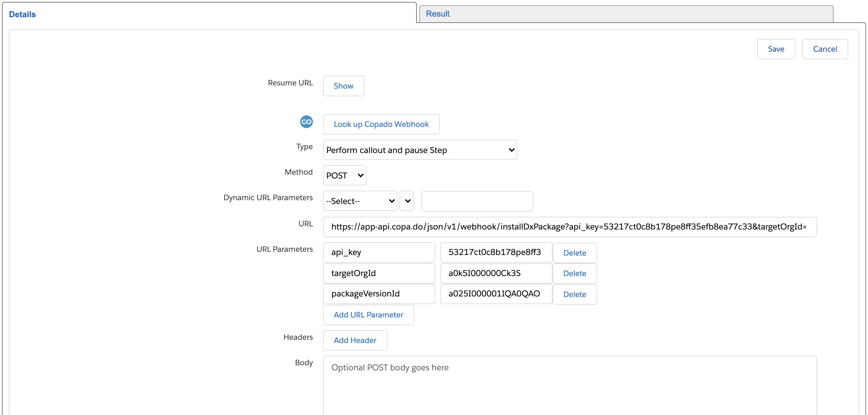The width and height of the screenshot is (868, 415).
Task: Delete the targetOrgId parameter row
Action: click(x=574, y=273)
